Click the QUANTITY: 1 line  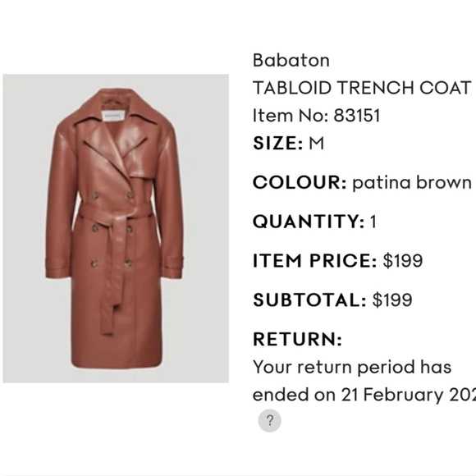[x=315, y=222]
